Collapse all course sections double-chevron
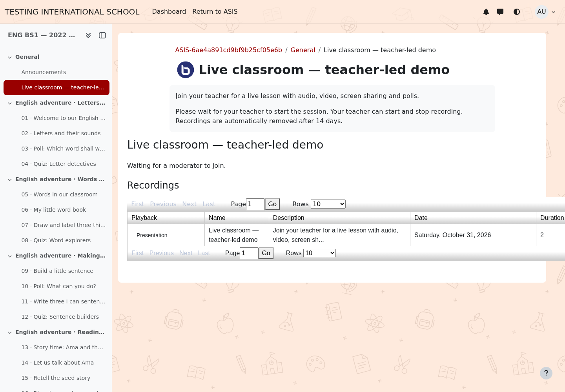This screenshot has height=392, width=565. 88,35
